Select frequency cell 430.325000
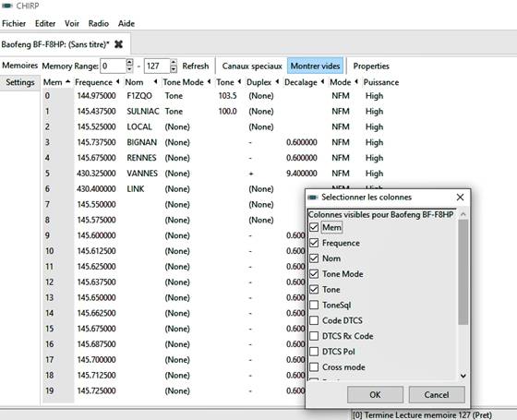This screenshot has width=517, height=420. point(97,174)
